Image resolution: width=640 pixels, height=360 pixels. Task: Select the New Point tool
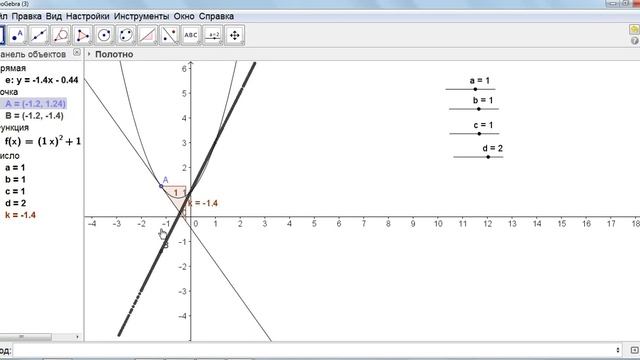17,35
